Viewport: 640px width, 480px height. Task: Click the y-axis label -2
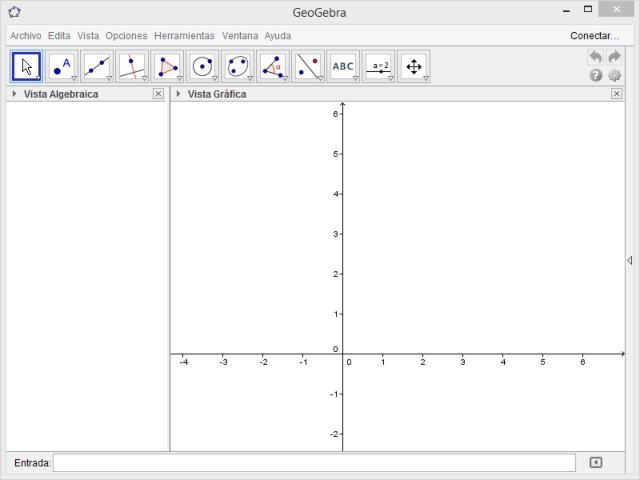click(334, 434)
